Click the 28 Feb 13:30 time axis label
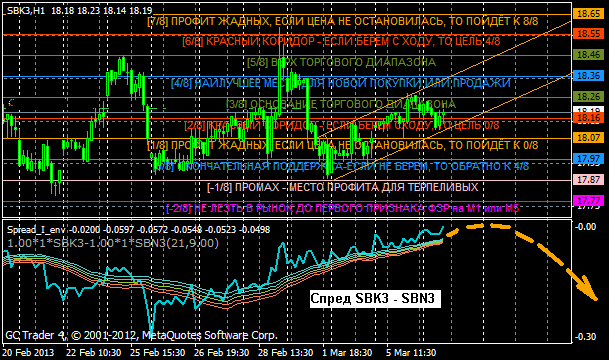The width and height of the screenshot is (609, 360). [x=285, y=353]
